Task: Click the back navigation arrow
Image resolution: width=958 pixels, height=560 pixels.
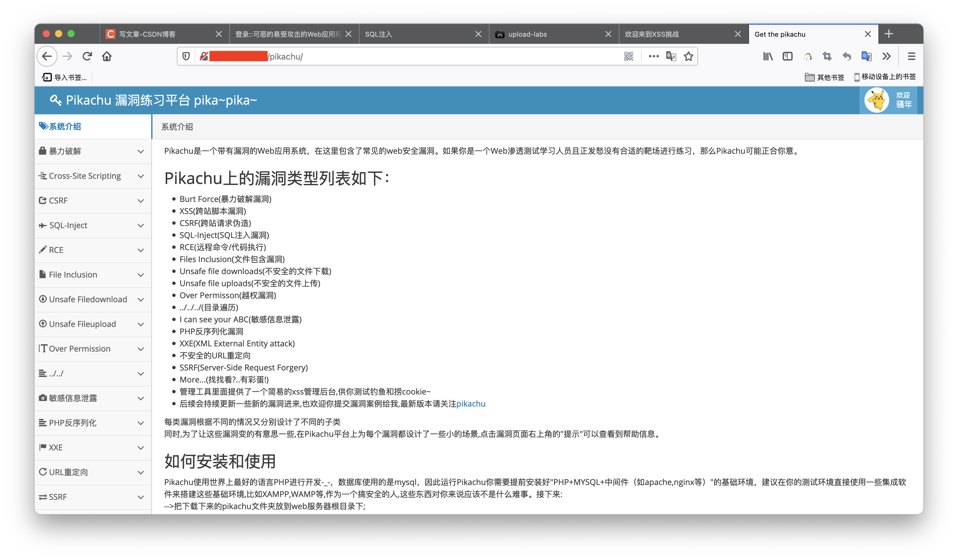Action: 47,56
